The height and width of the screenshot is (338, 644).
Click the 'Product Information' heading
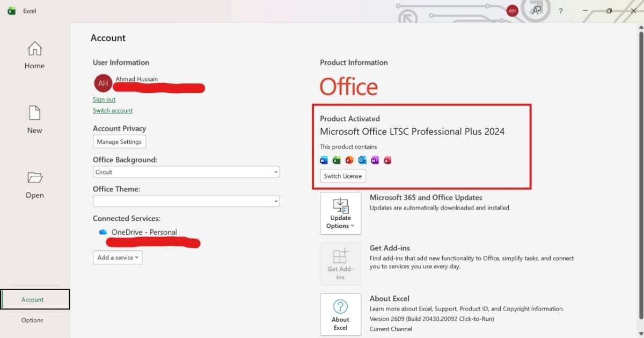(x=354, y=62)
